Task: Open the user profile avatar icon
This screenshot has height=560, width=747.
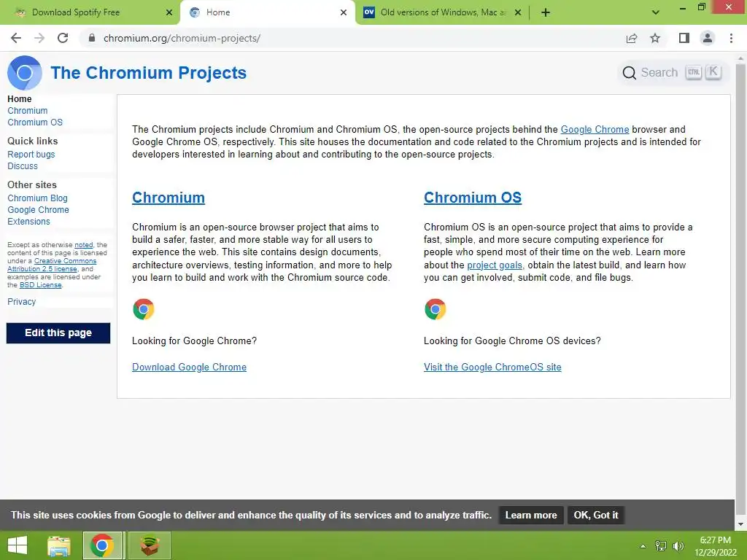Action: tap(708, 38)
